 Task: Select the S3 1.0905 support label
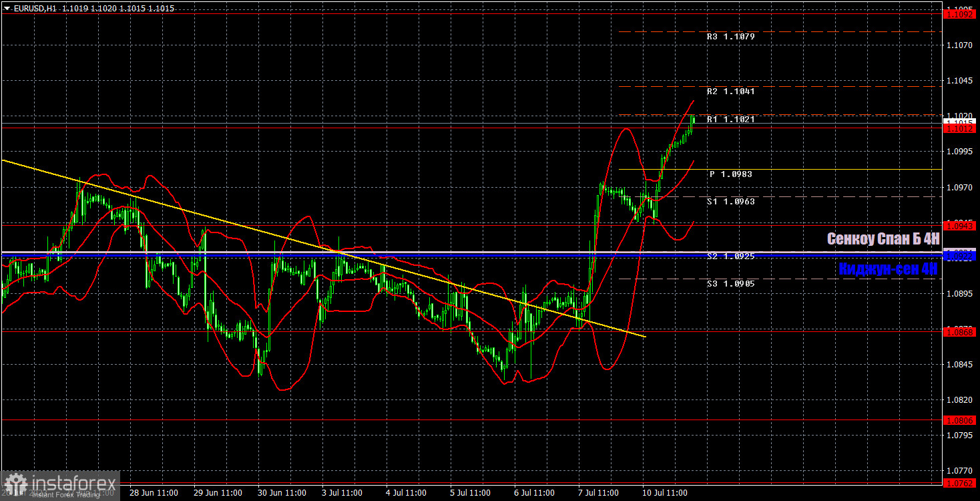(x=731, y=284)
